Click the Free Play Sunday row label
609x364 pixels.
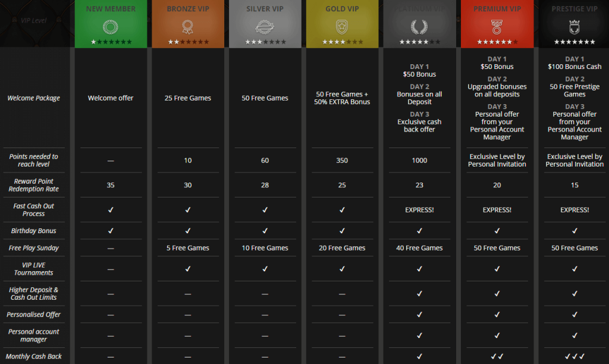34,248
